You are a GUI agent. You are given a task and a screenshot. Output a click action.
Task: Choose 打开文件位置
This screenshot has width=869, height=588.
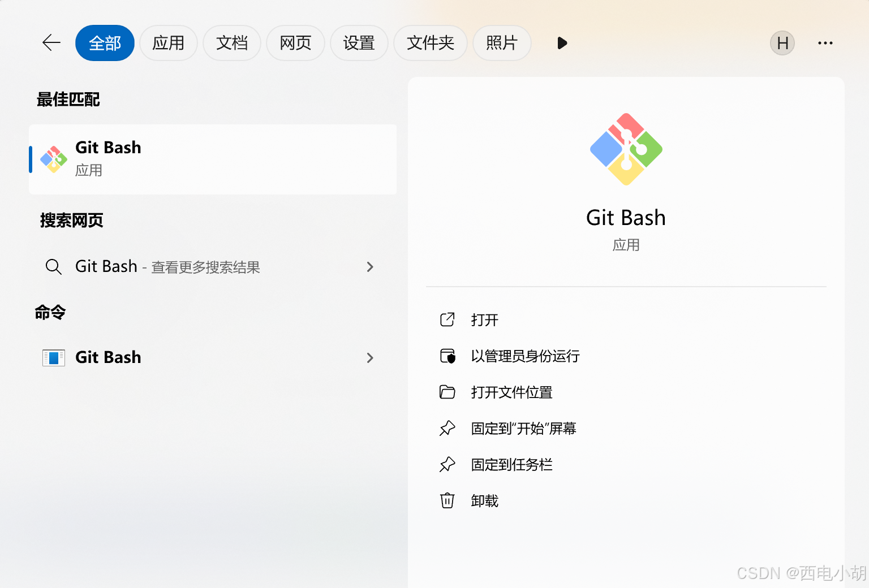tap(512, 392)
